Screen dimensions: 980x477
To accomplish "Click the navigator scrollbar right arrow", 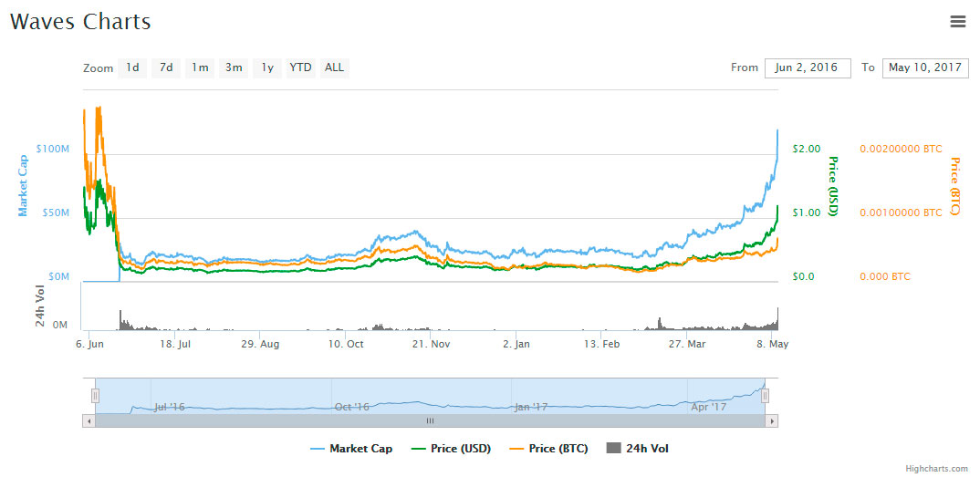I will pos(772,421).
